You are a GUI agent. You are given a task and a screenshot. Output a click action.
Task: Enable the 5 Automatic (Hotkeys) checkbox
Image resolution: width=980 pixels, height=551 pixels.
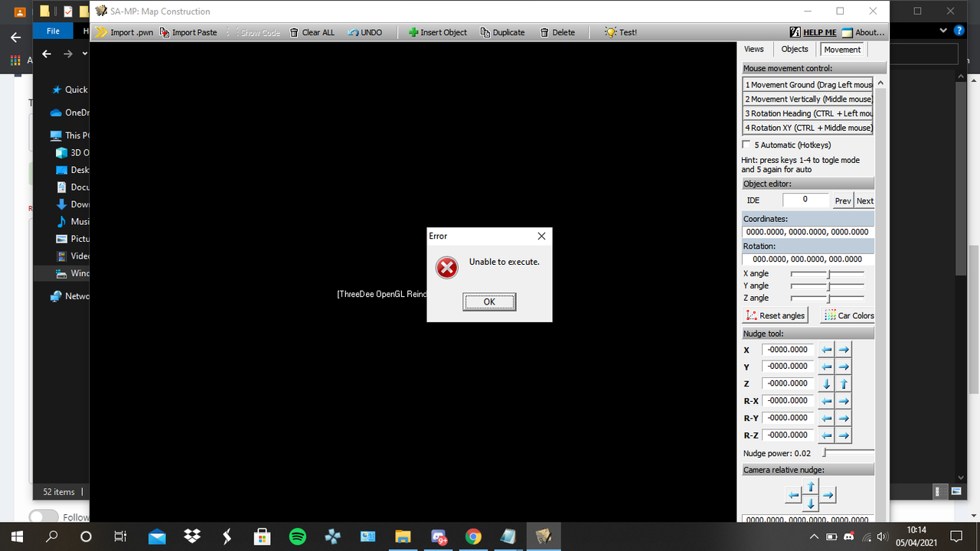tap(746, 145)
